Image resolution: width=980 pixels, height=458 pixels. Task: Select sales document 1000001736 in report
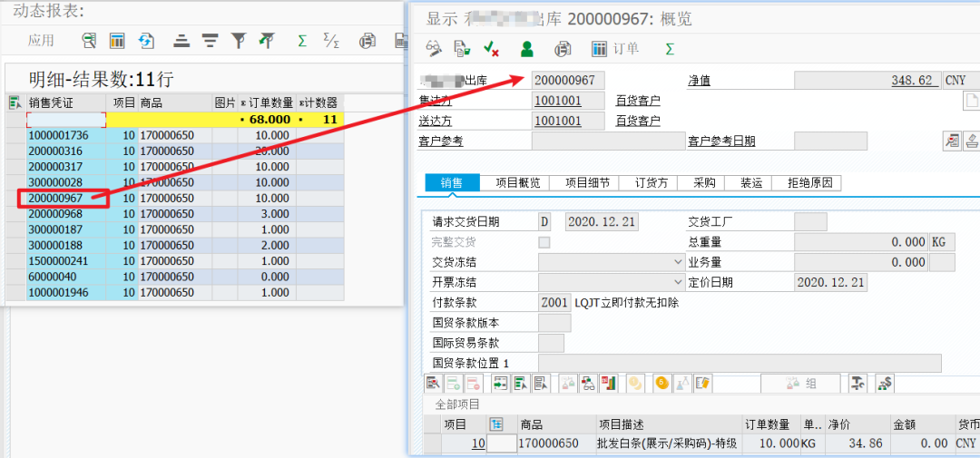(x=66, y=136)
